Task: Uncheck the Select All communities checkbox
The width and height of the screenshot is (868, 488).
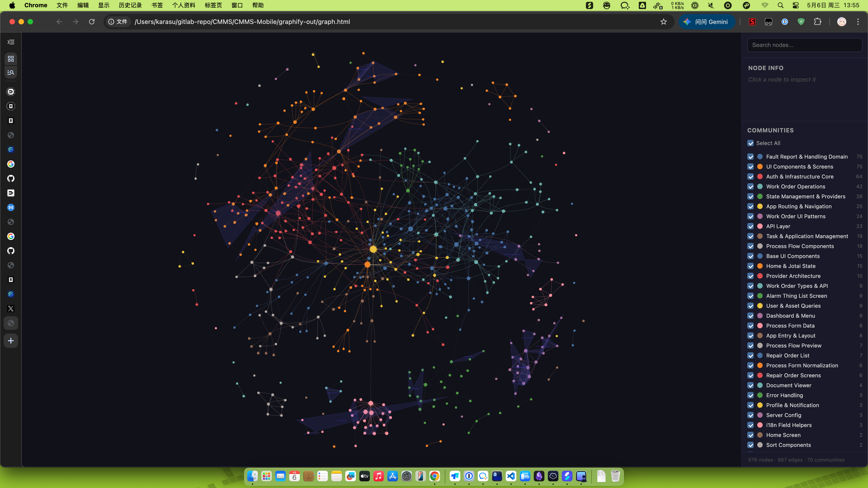Action: click(750, 143)
